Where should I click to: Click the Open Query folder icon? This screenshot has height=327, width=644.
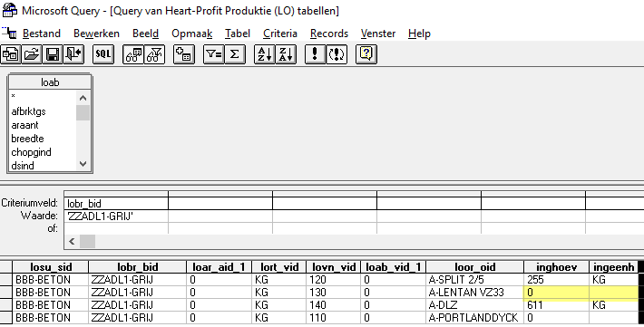[32, 54]
